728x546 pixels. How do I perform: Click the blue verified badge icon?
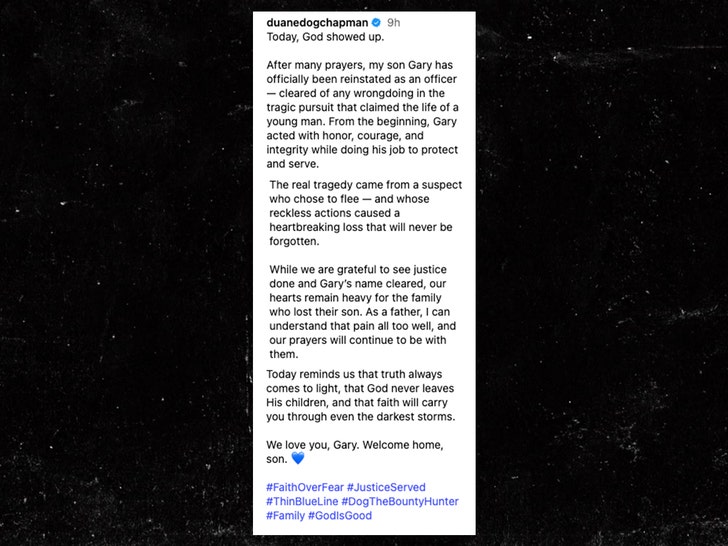(x=376, y=22)
